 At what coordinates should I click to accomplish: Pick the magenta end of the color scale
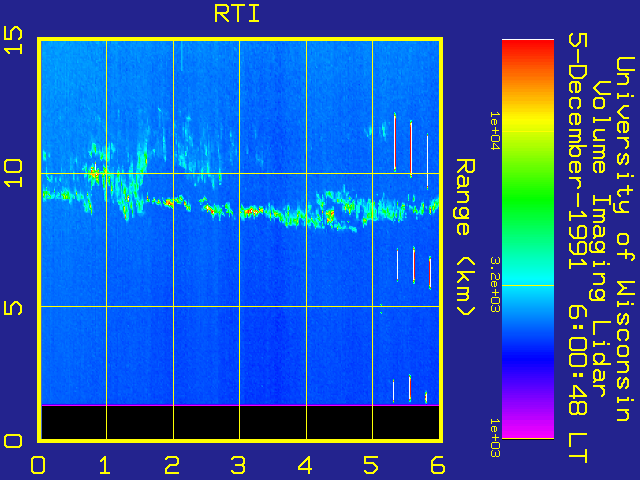coord(528,431)
